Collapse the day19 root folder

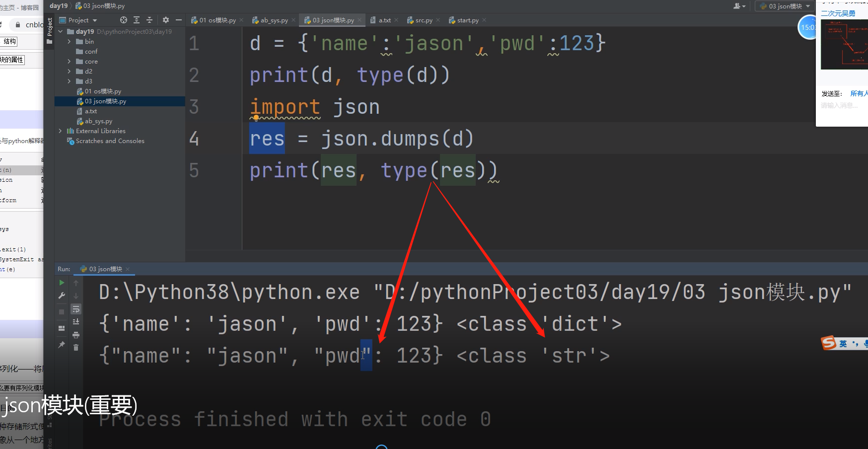click(x=61, y=31)
